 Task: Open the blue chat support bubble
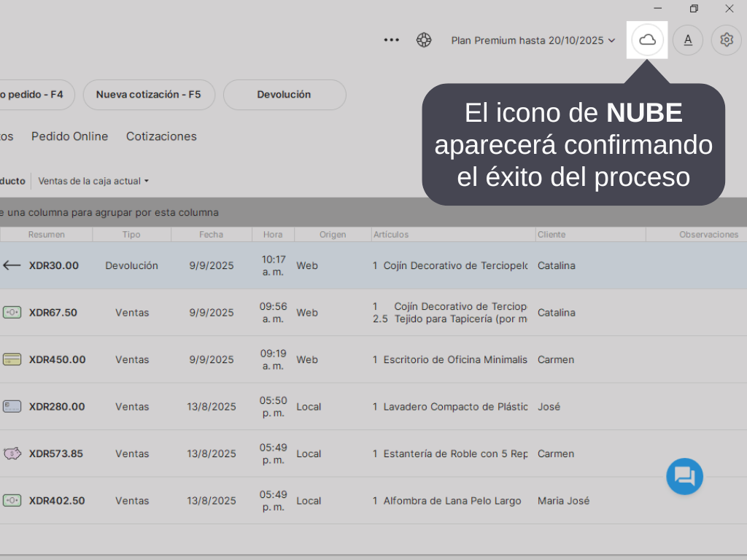click(684, 476)
